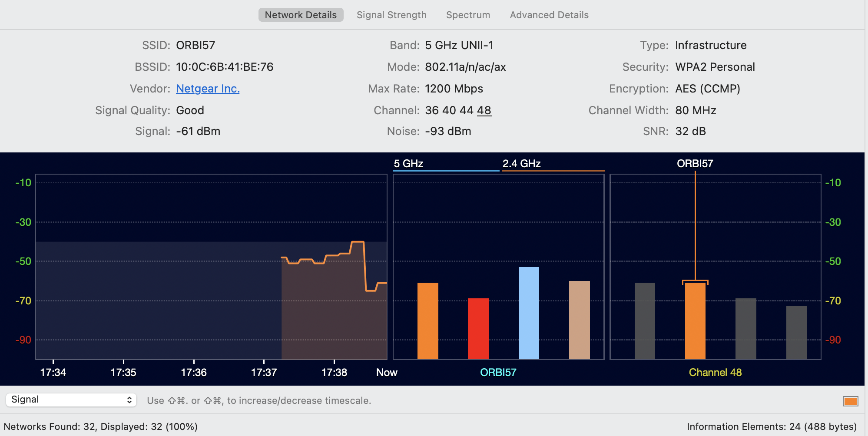Open the Signal metric dropdown
The width and height of the screenshot is (868, 436).
(71, 400)
